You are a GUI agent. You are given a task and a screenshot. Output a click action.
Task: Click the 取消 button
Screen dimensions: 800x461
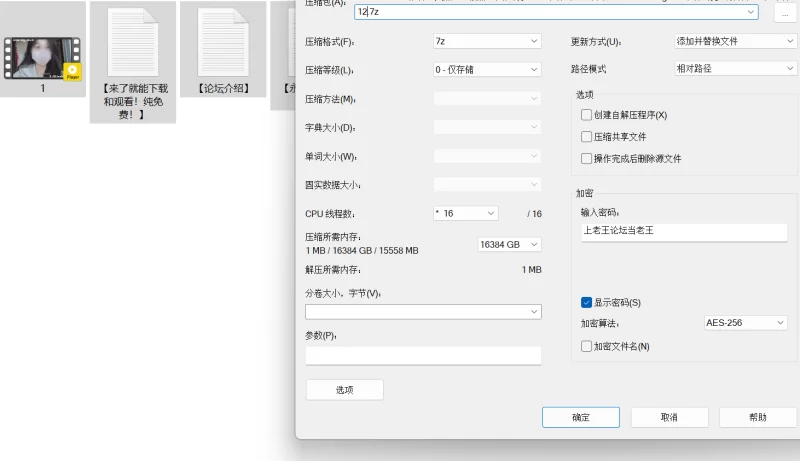pyautogui.click(x=669, y=417)
